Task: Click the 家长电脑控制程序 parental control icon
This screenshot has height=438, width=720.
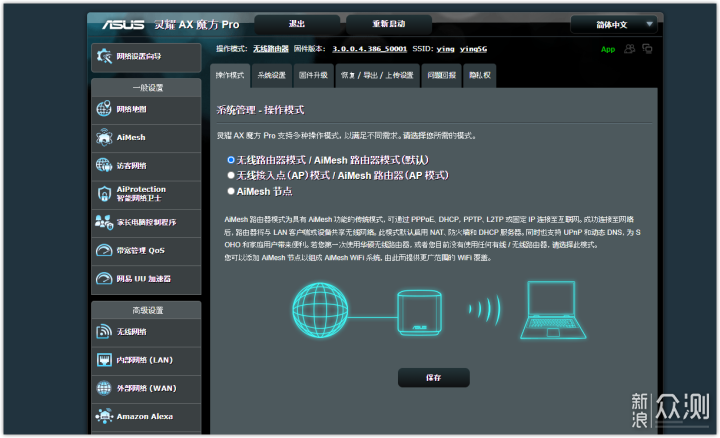Action: coord(104,222)
